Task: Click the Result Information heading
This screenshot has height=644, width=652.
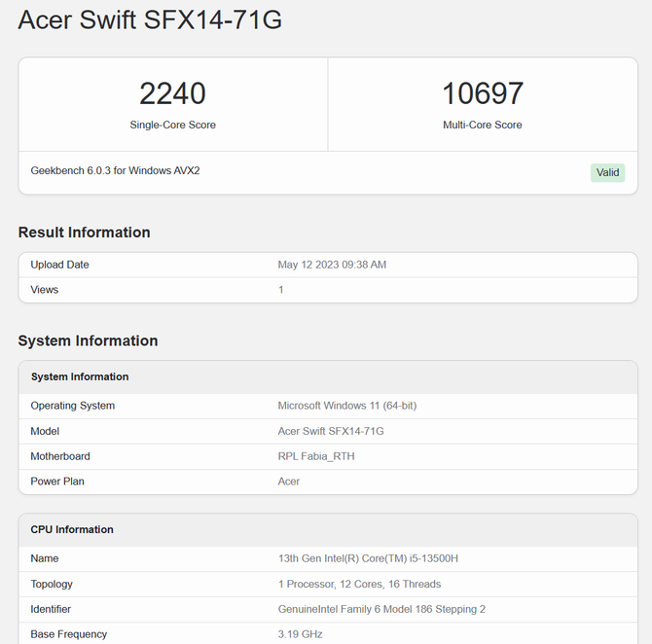Action: point(84,232)
